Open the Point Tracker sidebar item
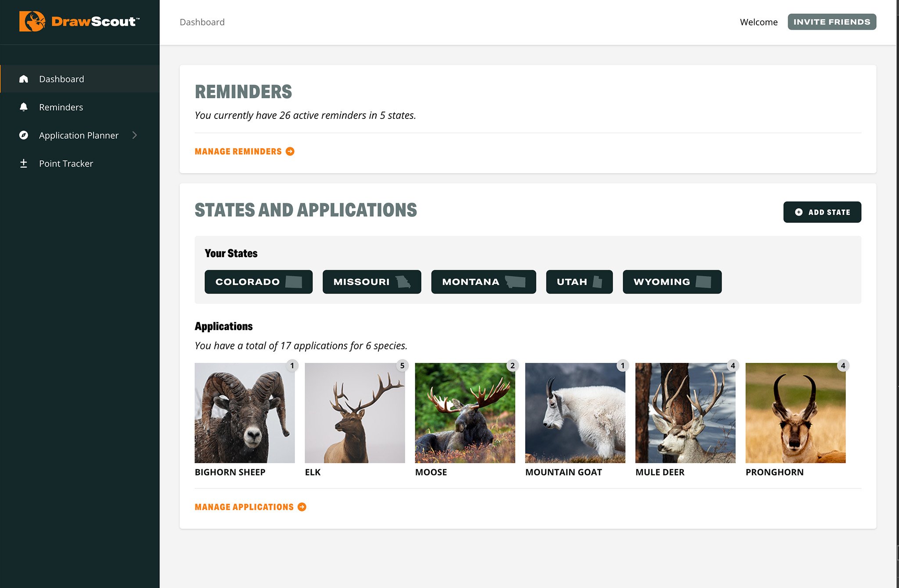This screenshot has height=588, width=899. coord(66,164)
